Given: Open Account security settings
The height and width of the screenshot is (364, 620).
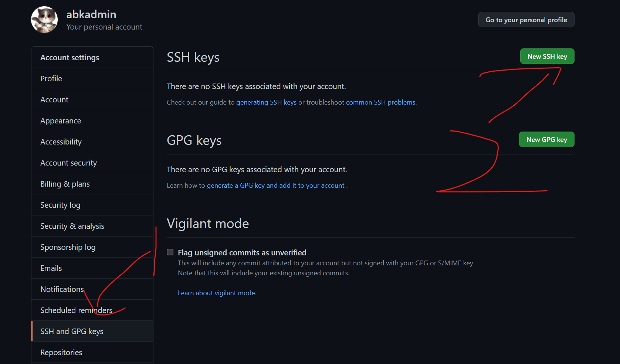Looking at the screenshot, I should click(x=92, y=163).
